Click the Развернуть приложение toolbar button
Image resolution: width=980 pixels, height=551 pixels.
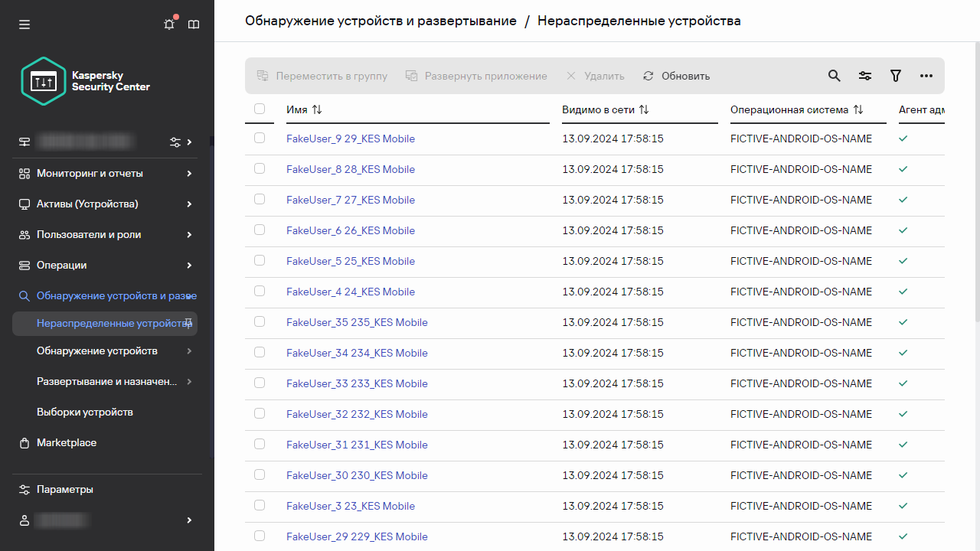[476, 76]
